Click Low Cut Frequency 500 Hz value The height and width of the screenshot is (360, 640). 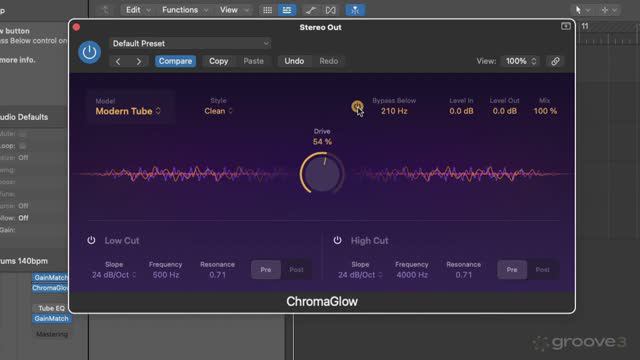[x=166, y=275]
